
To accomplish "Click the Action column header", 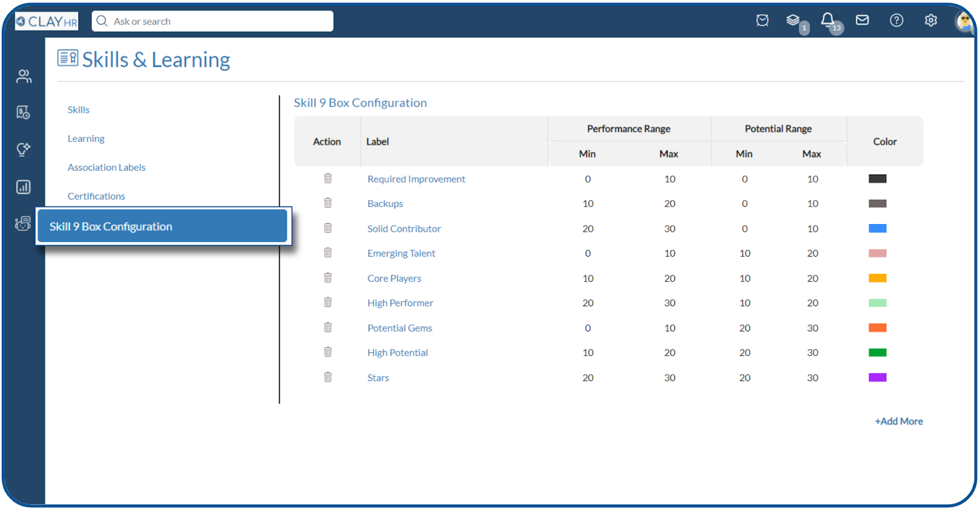I will point(326,141).
